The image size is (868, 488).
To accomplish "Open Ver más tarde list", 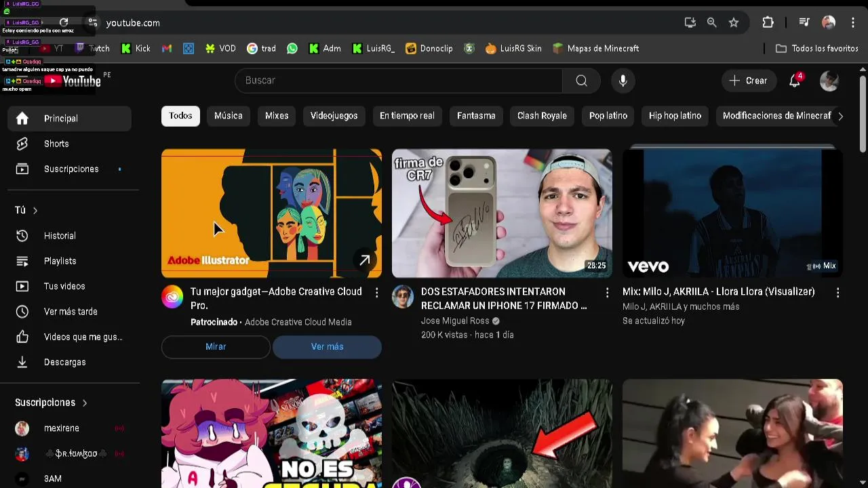I will 70,312.
